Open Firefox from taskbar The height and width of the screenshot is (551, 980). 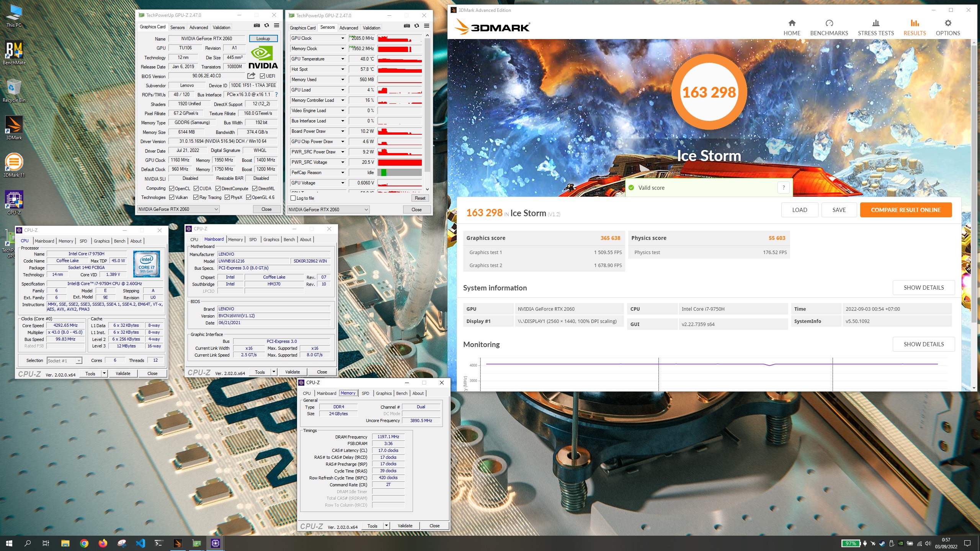tap(103, 543)
